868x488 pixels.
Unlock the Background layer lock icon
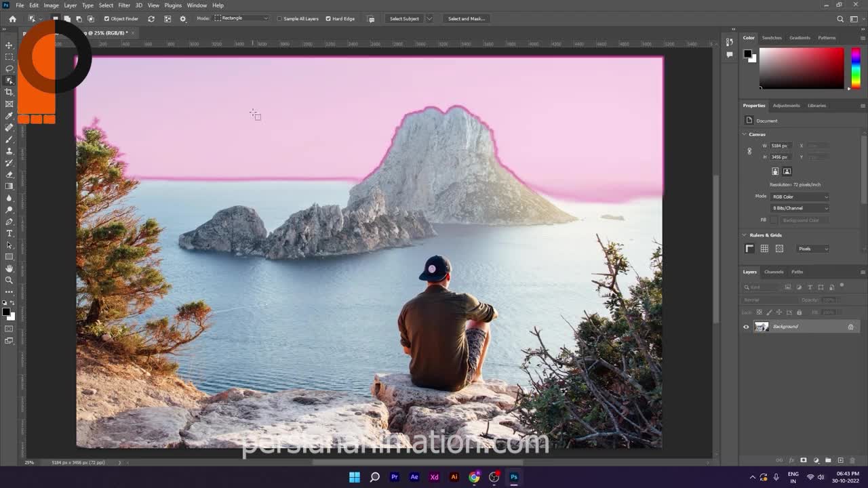pos(850,327)
